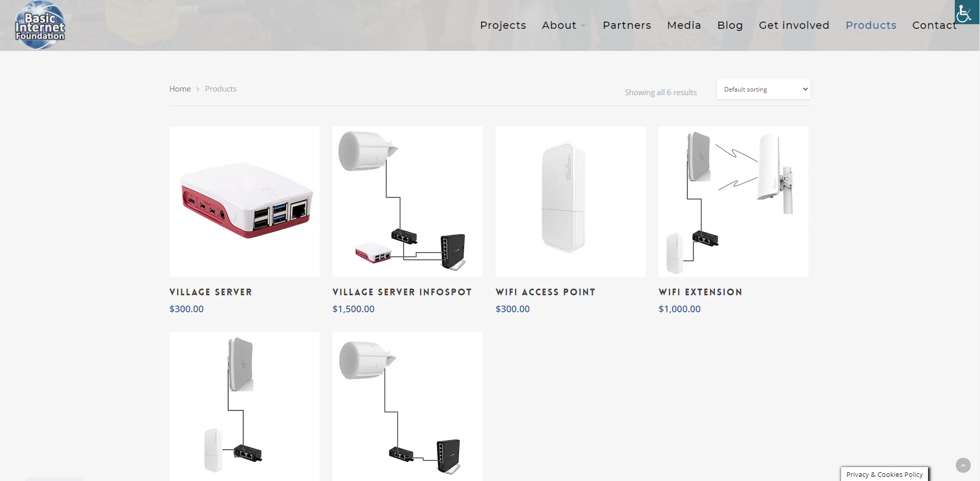This screenshot has width=980, height=481.
Task: Select the Media menu item
Action: coord(684,25)
